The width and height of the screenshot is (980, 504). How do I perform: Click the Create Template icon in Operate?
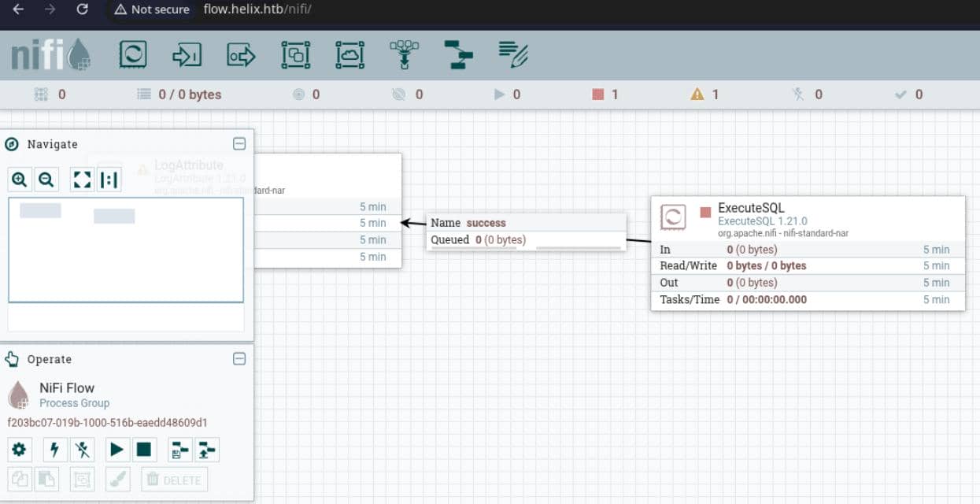click(179, 450)
